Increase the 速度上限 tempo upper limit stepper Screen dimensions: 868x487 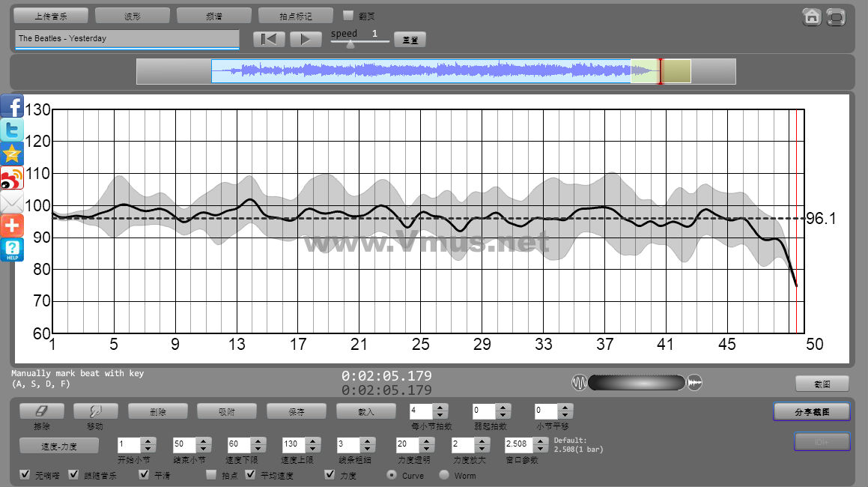point(312,441)
